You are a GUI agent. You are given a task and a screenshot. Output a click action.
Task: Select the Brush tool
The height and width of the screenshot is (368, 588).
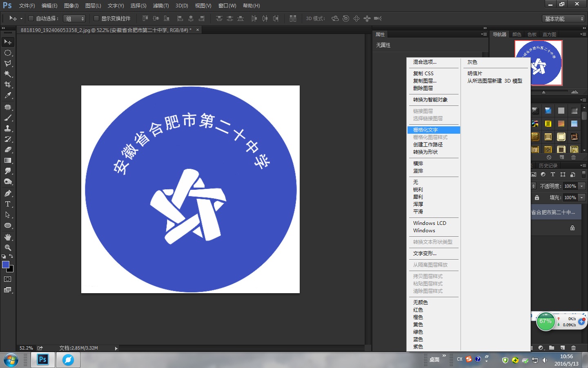coord(8,118)
